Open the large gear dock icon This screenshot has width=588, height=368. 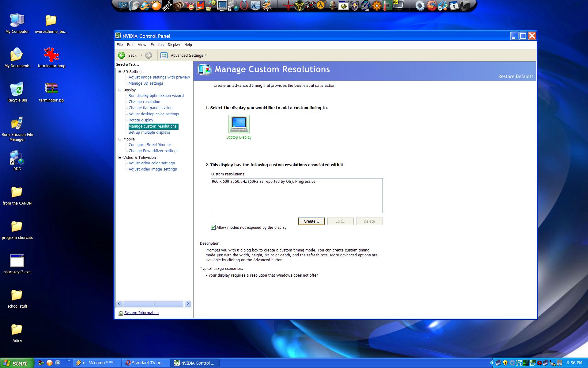pyautogui.click(x=420, y=6)
